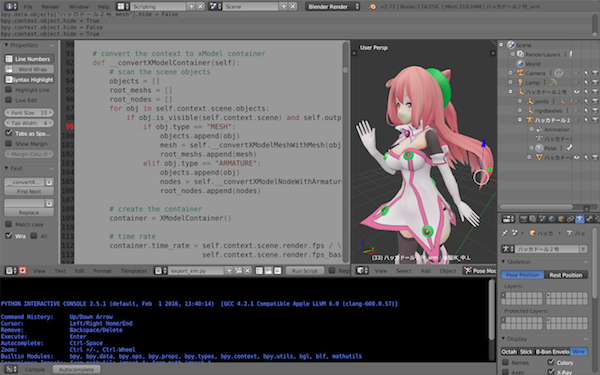
Task: Adjust the Margin Column field
Action: 29,154
